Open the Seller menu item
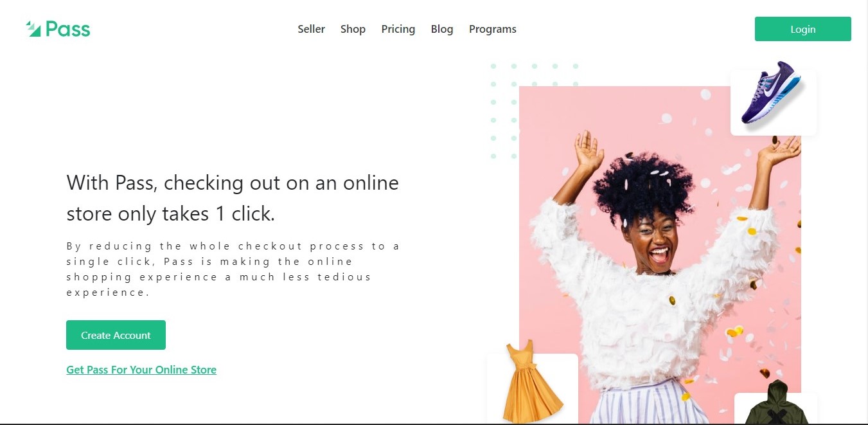Screen dimensions: 868x425 click(x=311, y=29)
